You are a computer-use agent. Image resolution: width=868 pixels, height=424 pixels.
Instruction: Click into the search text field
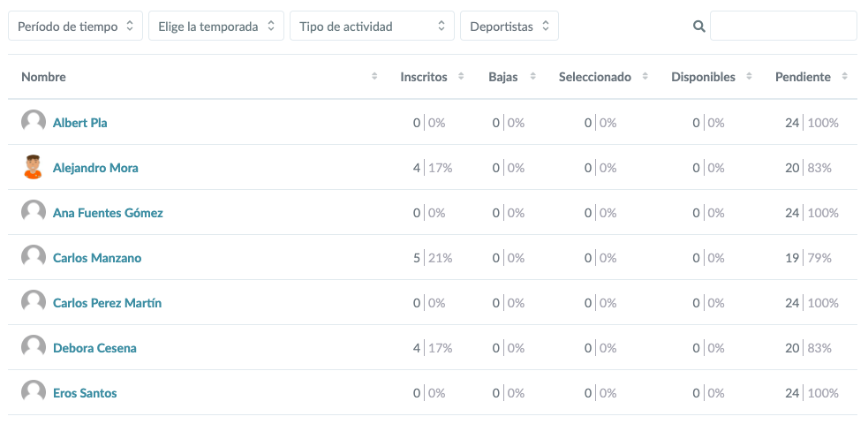pos(783,26)
